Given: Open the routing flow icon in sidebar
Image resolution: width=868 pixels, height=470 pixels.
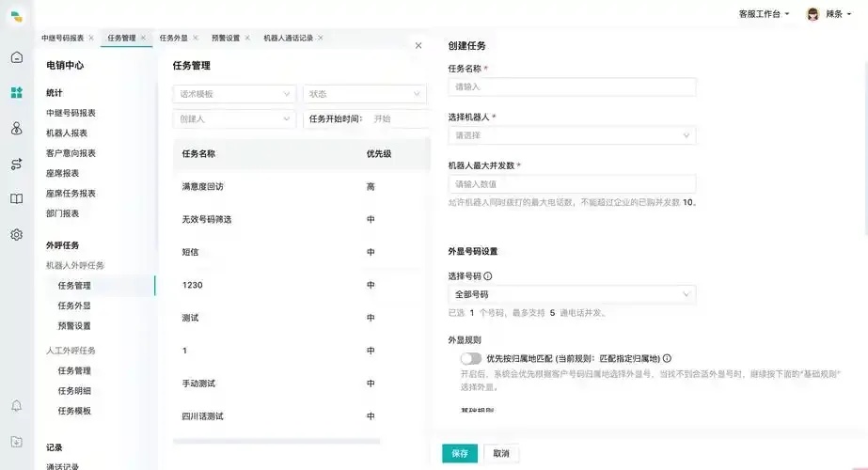Looking at the screenshot, I should 17,164.
